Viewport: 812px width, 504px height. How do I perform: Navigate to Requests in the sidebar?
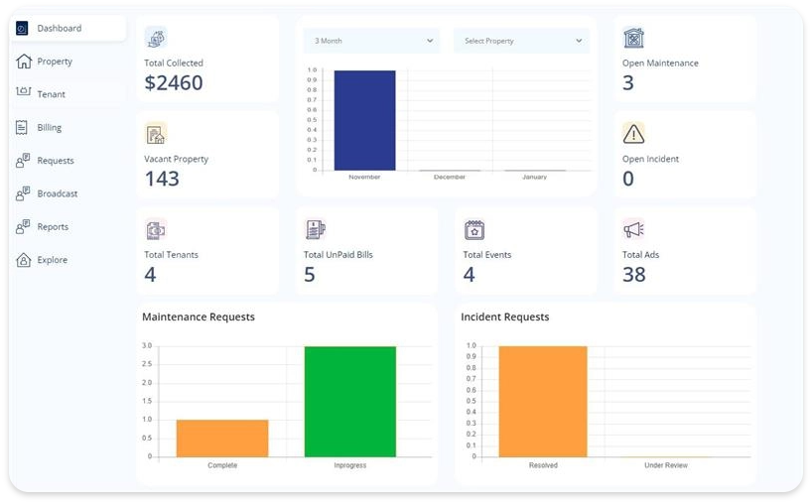point(55,161)
